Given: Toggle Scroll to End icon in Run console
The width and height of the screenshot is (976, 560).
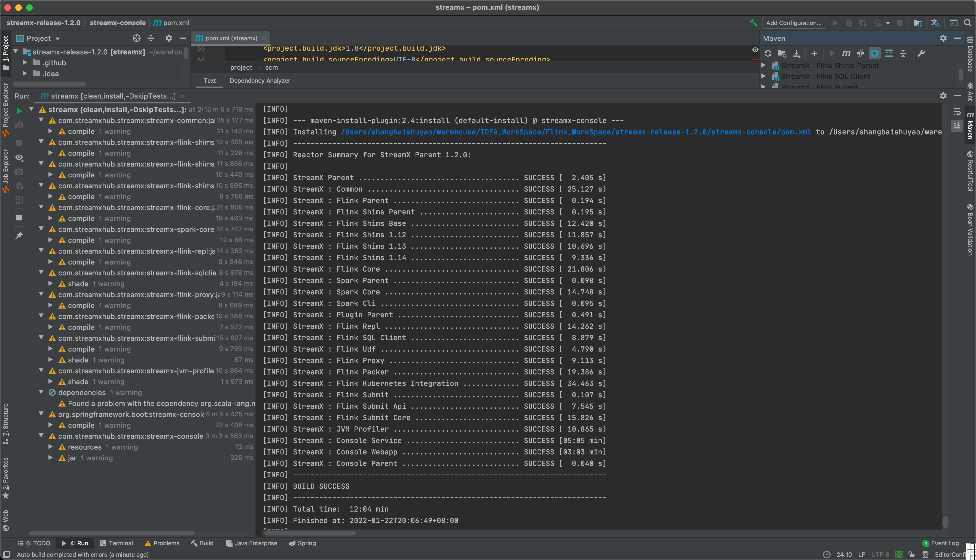Looking at the screenshot, I should coord(957,126).
